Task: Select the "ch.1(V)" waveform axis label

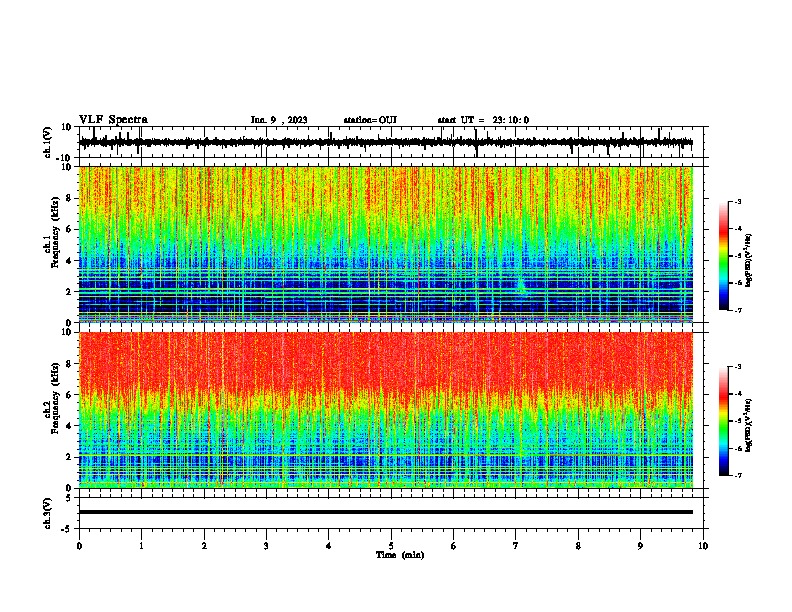Action: [x=48, y=142]
